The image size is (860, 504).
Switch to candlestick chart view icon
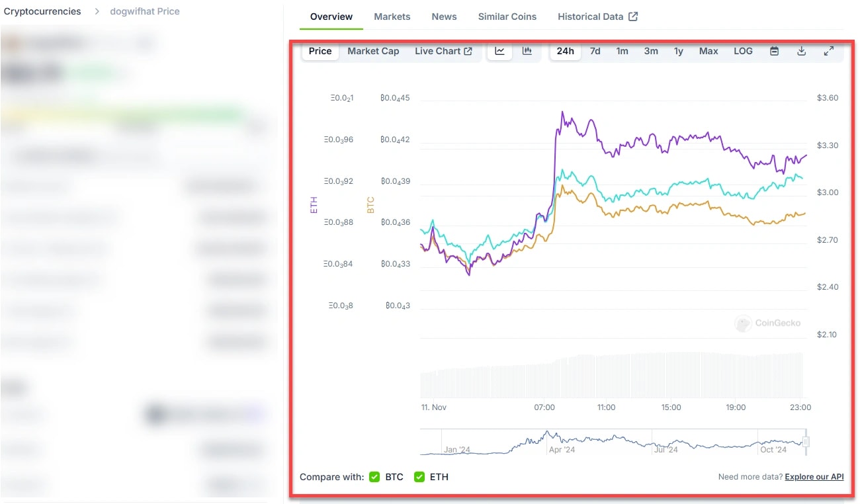527,51
